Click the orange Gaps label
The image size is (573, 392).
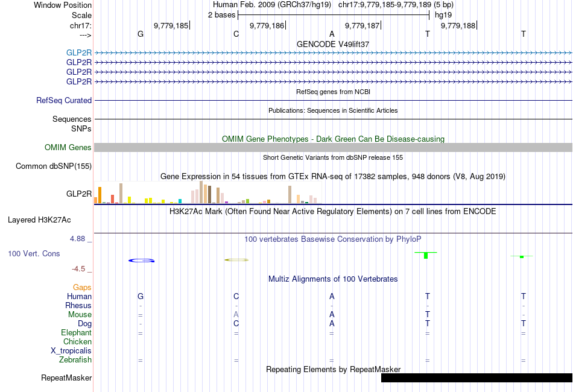pos(82,288)
